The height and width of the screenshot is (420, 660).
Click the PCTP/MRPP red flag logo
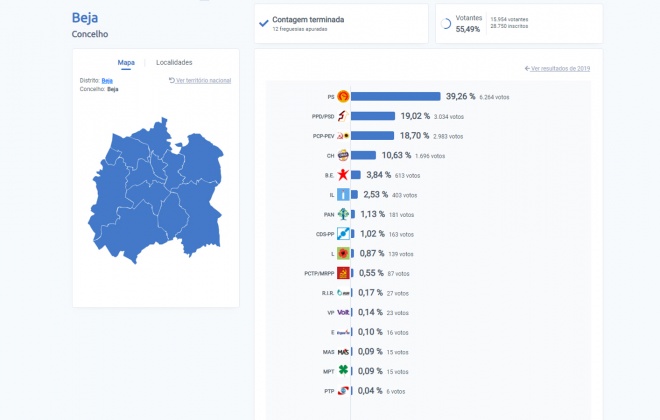coord(343,273)
